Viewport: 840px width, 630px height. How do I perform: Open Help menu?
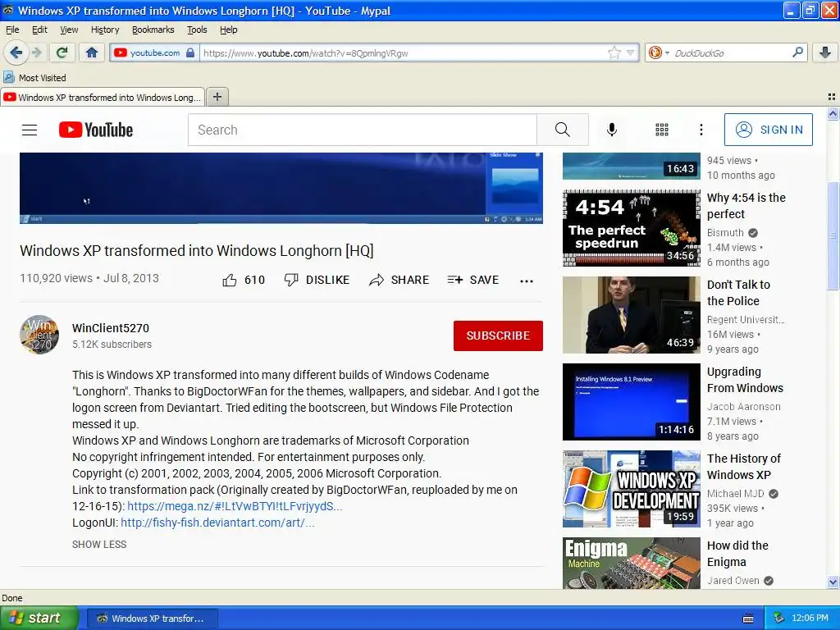(229, 30)
